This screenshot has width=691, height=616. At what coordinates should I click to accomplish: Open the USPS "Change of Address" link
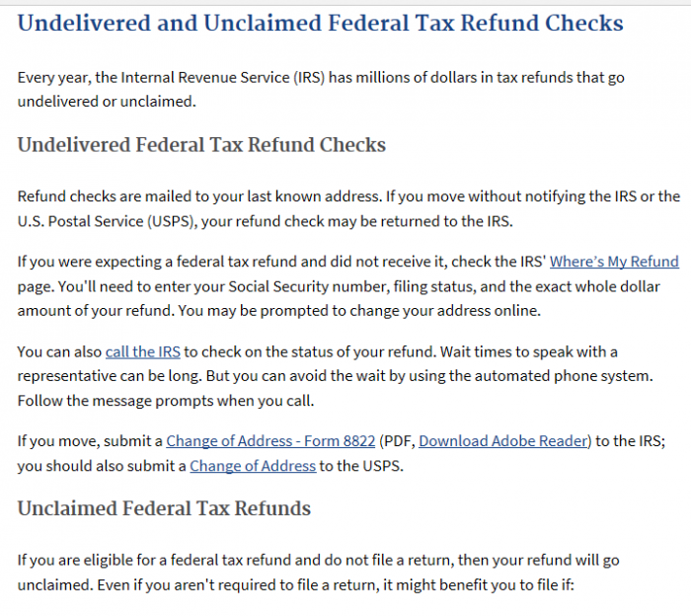click(x=253, y=466)
